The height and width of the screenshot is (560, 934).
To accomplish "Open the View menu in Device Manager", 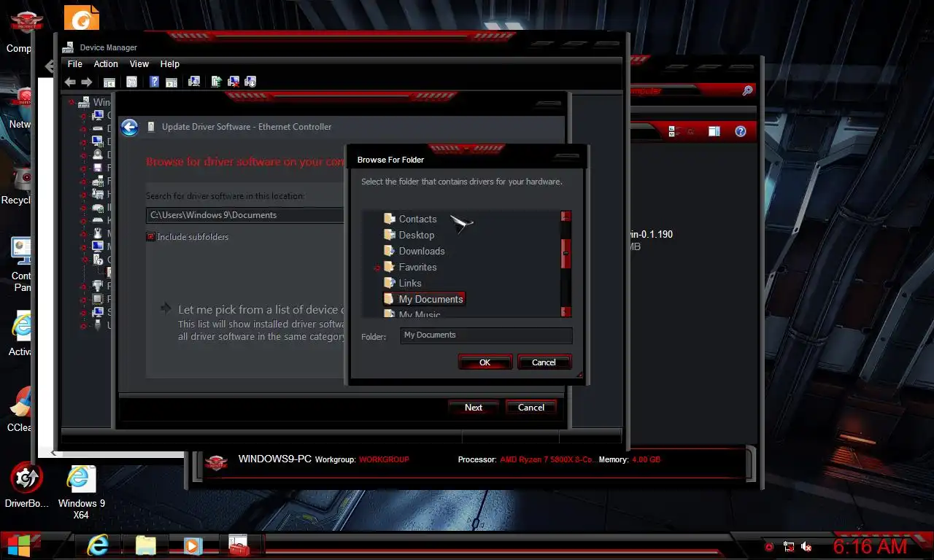I will point(139,64).
